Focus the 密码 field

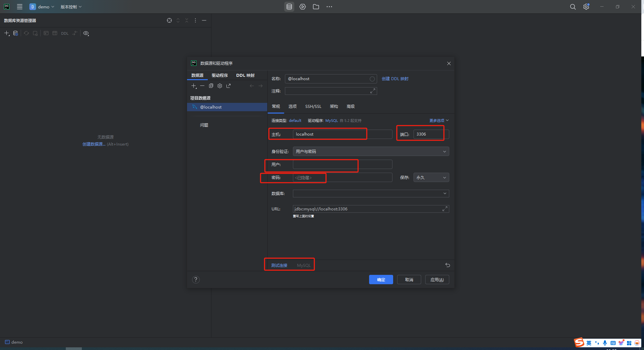[342, 177]
